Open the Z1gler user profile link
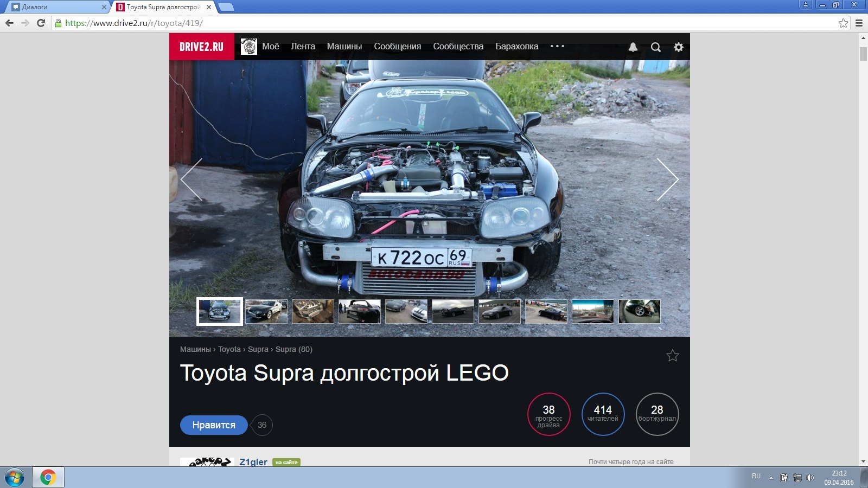Screen dimensions: 868x488 pyautogui.click(x=253, y=462)
